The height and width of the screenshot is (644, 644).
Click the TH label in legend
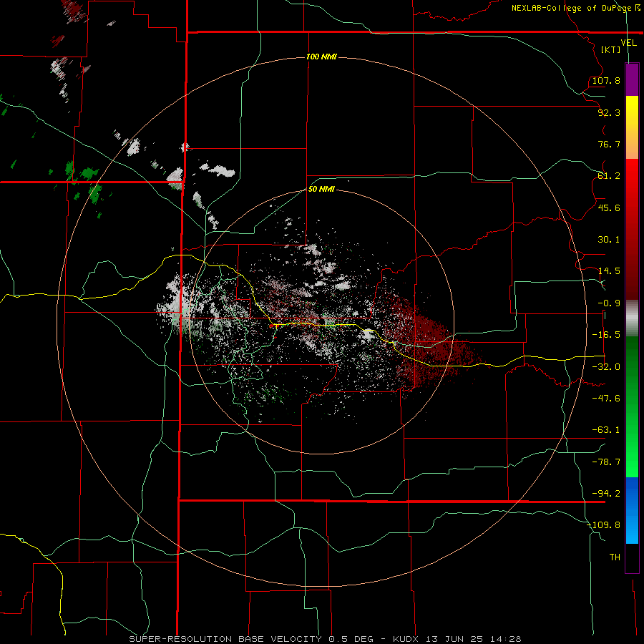click(615, 557)
